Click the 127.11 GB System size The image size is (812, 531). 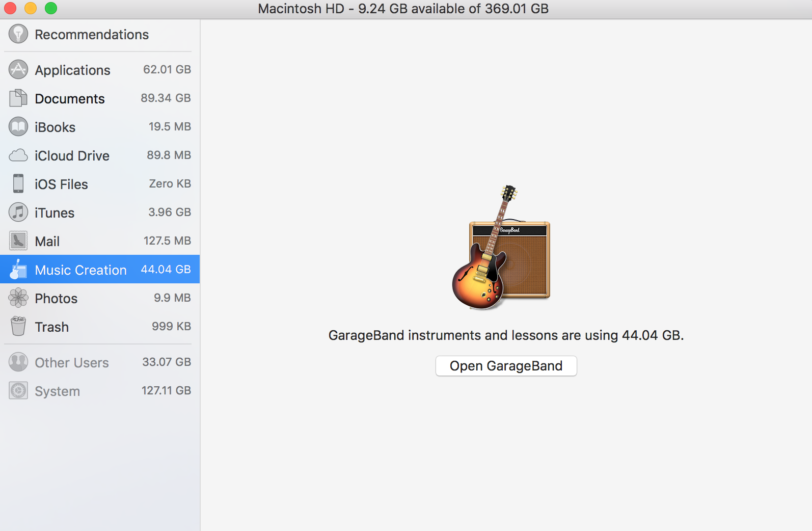pos(166,390)
